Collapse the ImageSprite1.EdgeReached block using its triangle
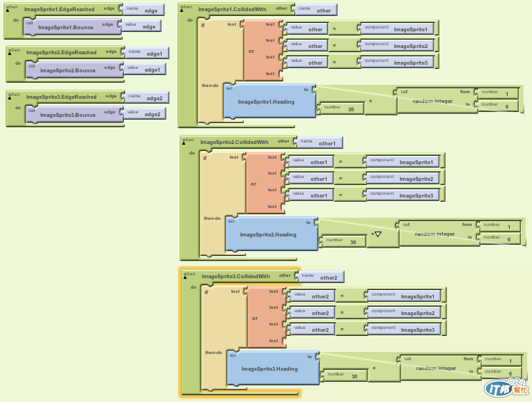 8,10
